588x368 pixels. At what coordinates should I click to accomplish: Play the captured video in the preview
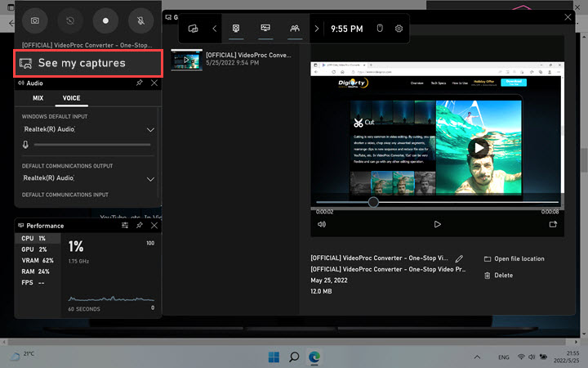click(479, 148)
